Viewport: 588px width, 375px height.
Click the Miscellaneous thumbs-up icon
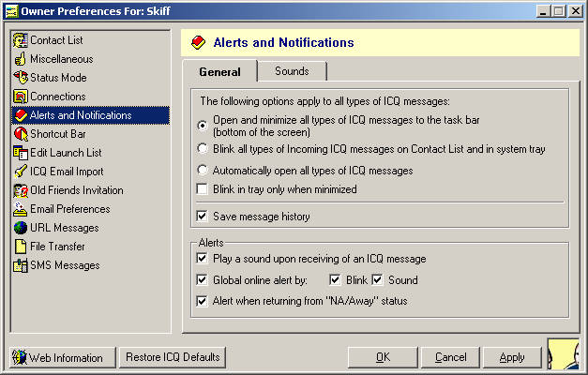click(x=21, y=59)
